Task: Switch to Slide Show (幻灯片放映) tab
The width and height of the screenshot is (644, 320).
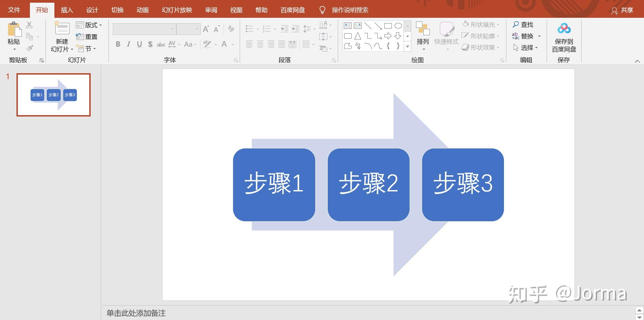Action: coord(177,10)
